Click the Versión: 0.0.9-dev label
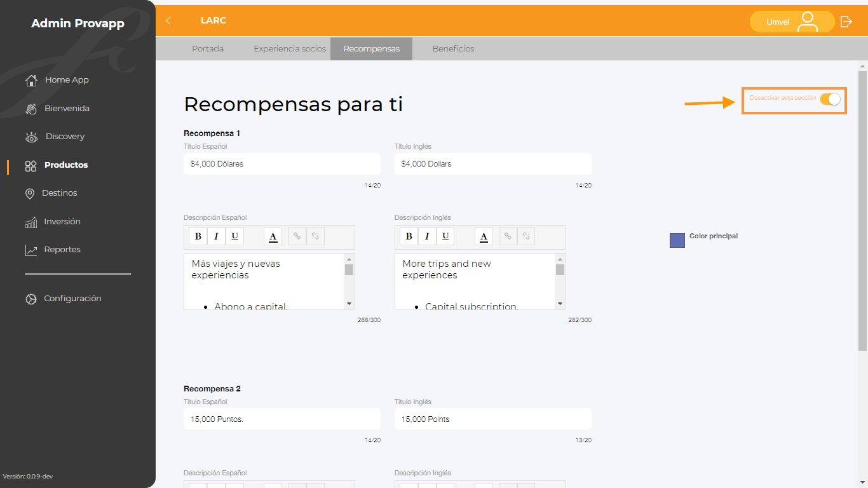The image size is (868, 488). tap(28, 477)
